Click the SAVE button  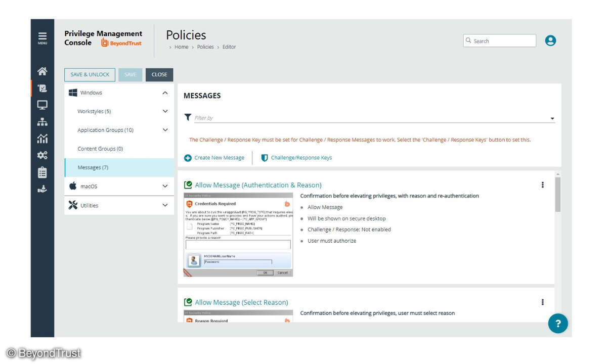tap(131, 75)
